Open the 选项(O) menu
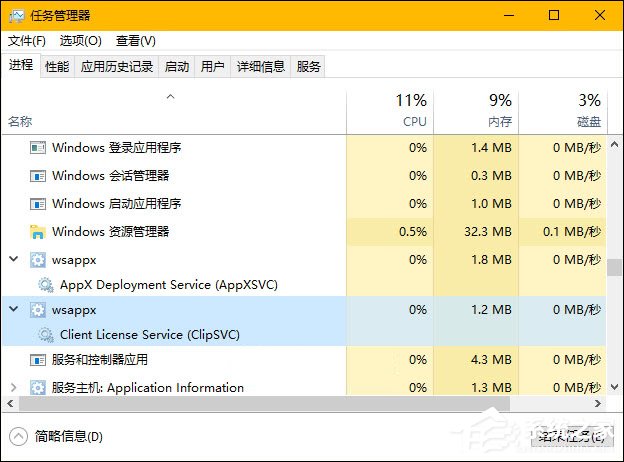This screenshot has height=462, width=624. coord(80,41)
